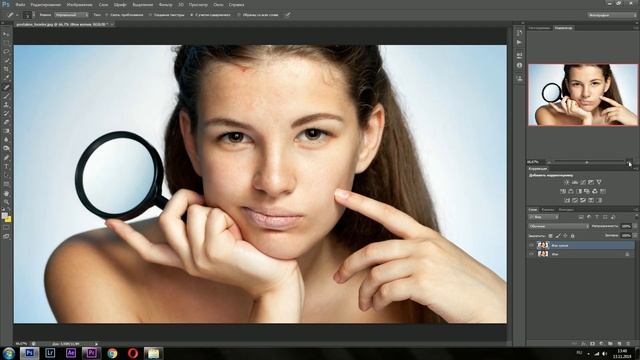Add a Levels adjustment layer
This screenshot has width=640, height=360.
pos(575,182)
